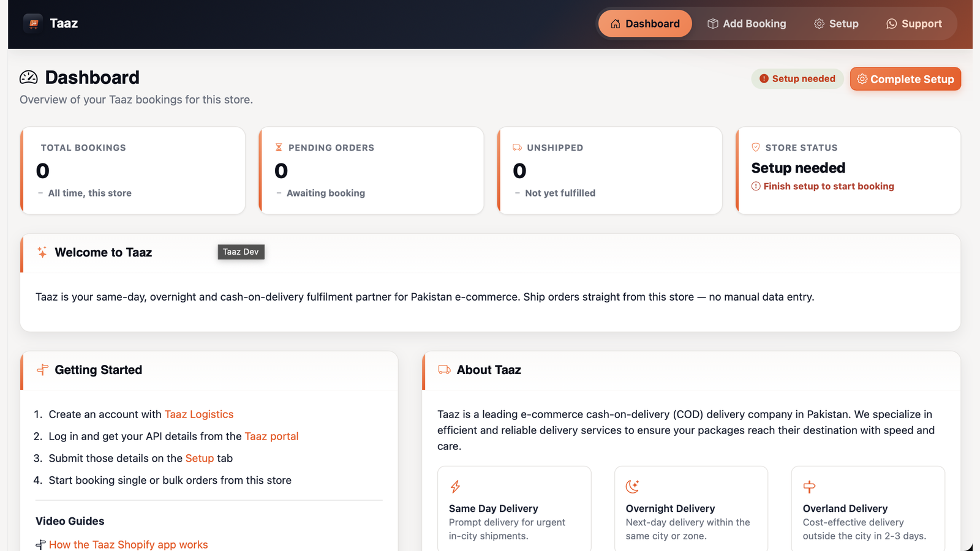Select the Pending Orders card

pos(371,170)
